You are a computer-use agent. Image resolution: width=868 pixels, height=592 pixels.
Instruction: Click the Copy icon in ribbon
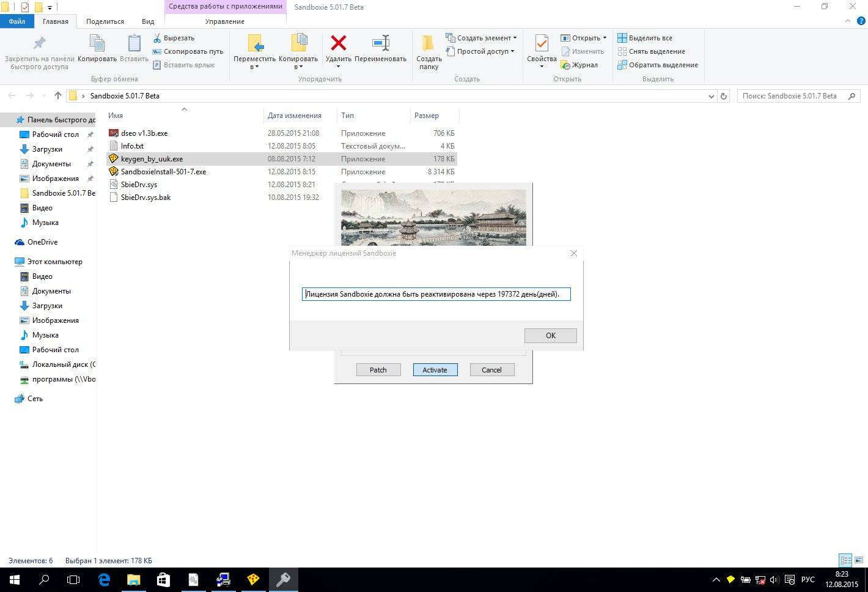(97, 43)
